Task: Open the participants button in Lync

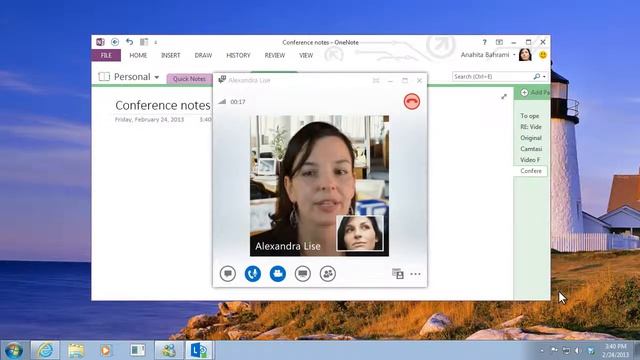Action: (327, 273)
